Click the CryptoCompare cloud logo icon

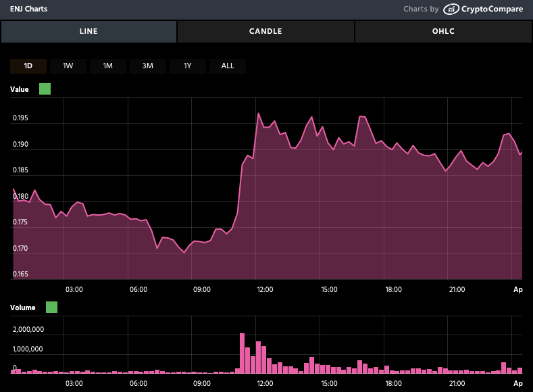click(451, 9)
